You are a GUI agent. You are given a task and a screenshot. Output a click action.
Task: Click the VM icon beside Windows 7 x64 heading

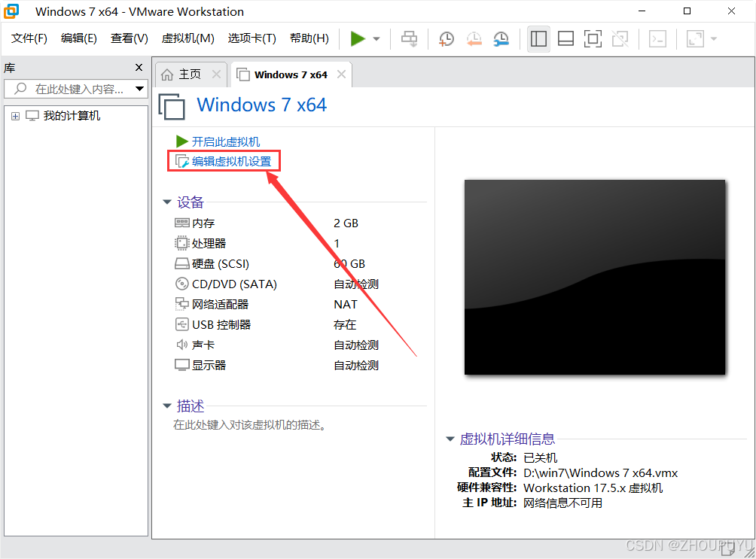click(172, 105)
